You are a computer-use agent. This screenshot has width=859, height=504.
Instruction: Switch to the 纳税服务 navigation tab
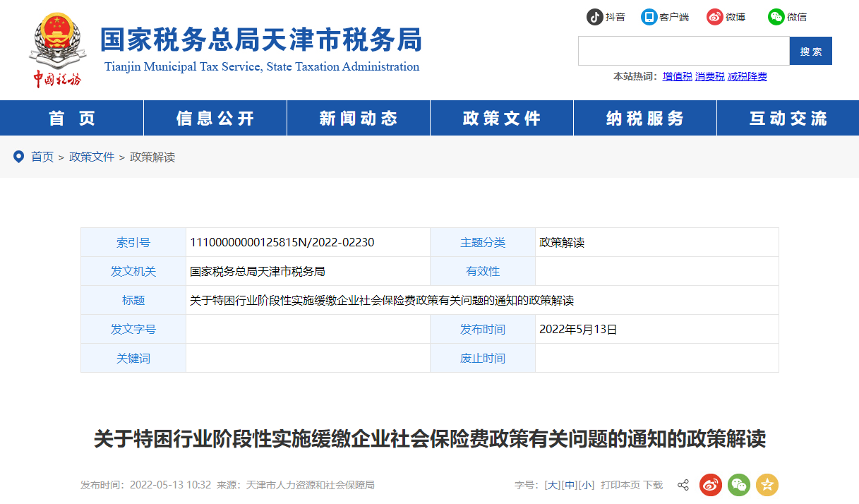644,117
